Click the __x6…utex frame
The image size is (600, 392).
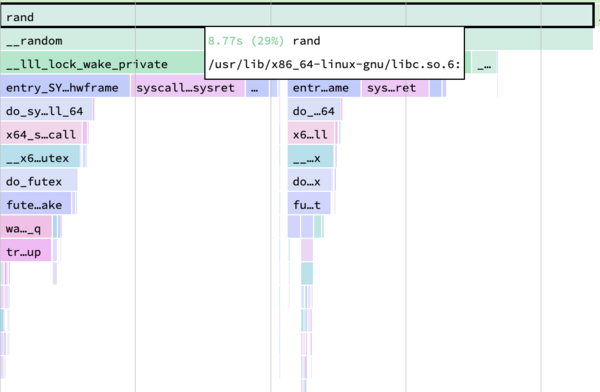[40, 157]
